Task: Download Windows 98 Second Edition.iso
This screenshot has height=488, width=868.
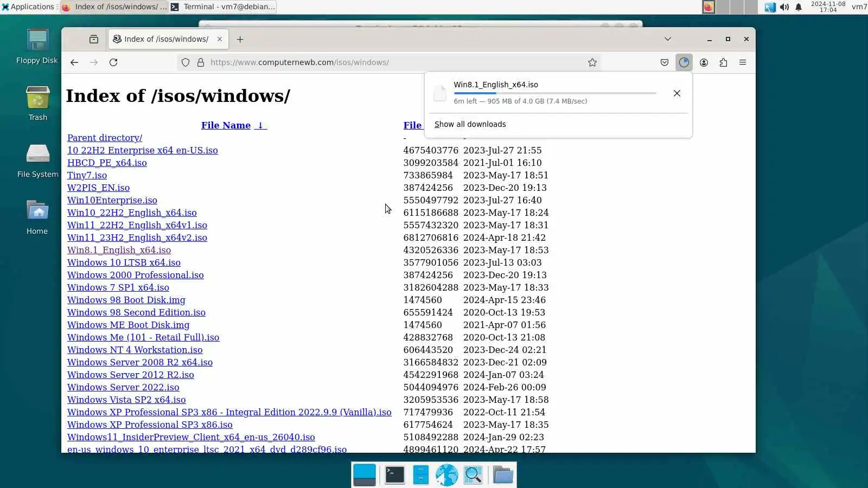Action: coord(136,312)
